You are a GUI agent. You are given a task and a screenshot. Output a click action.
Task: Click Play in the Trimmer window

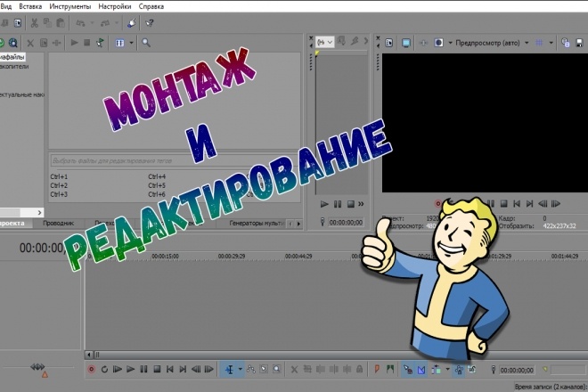coord(324,204)
